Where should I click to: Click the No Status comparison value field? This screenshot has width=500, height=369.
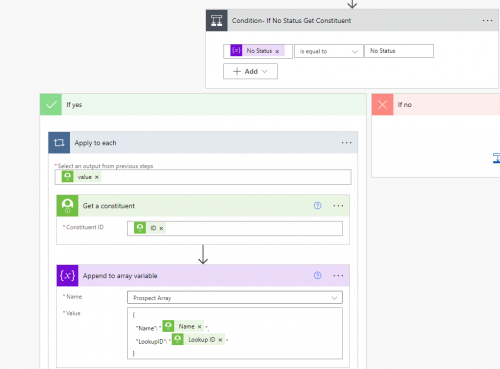[x=399, y=51]
